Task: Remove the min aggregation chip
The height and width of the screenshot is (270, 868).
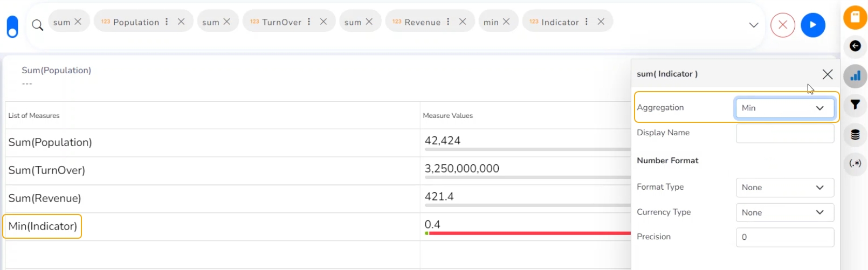Action: [506, 22]
